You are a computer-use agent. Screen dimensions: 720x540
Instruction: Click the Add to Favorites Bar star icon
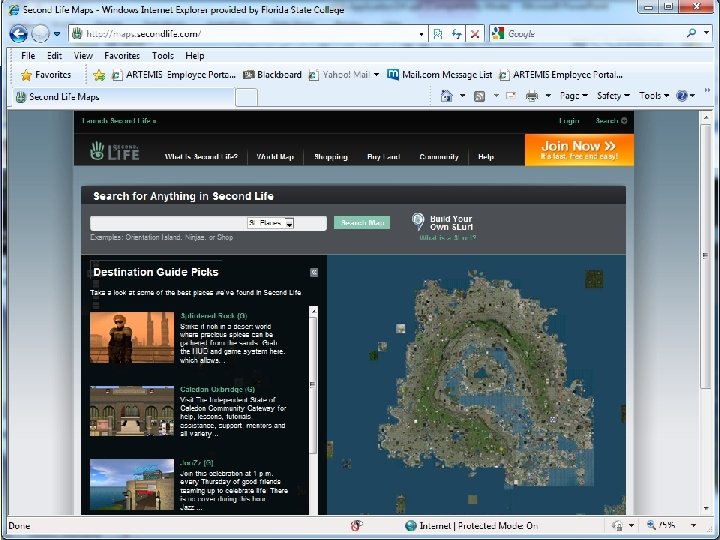point(99,75)
